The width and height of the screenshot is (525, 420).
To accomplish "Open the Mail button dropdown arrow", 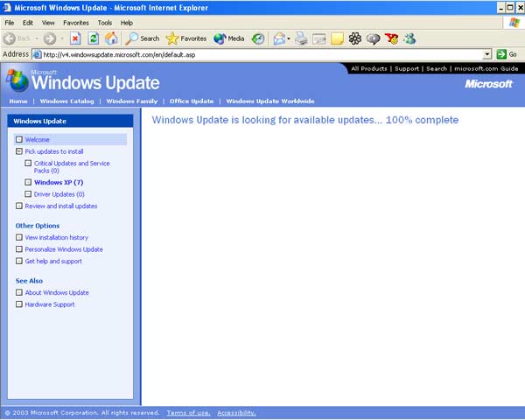I will (x=289, y=38).
